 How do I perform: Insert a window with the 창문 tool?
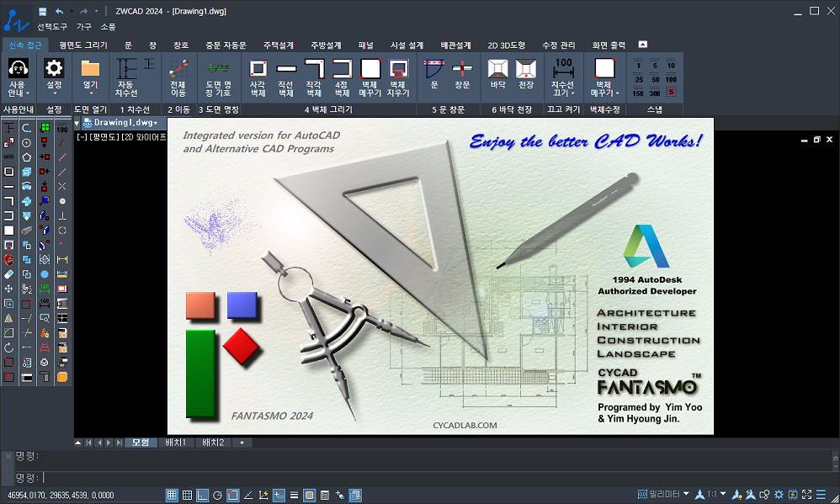point(462,74)
